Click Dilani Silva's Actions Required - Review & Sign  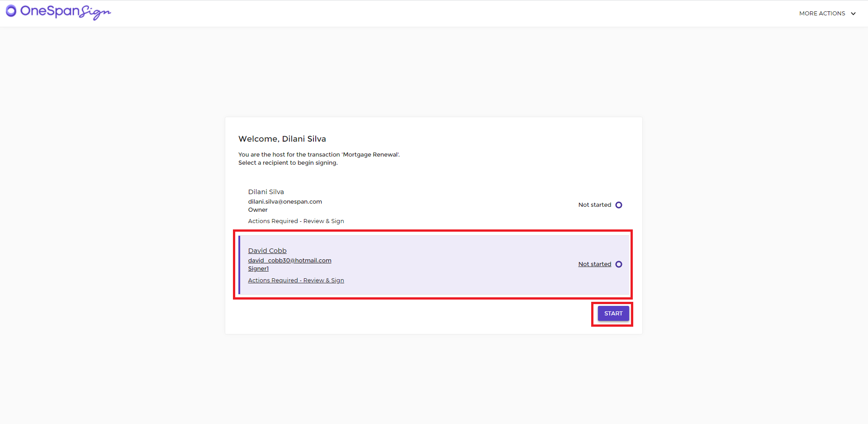pyautogui.click(x=296, y=221)
